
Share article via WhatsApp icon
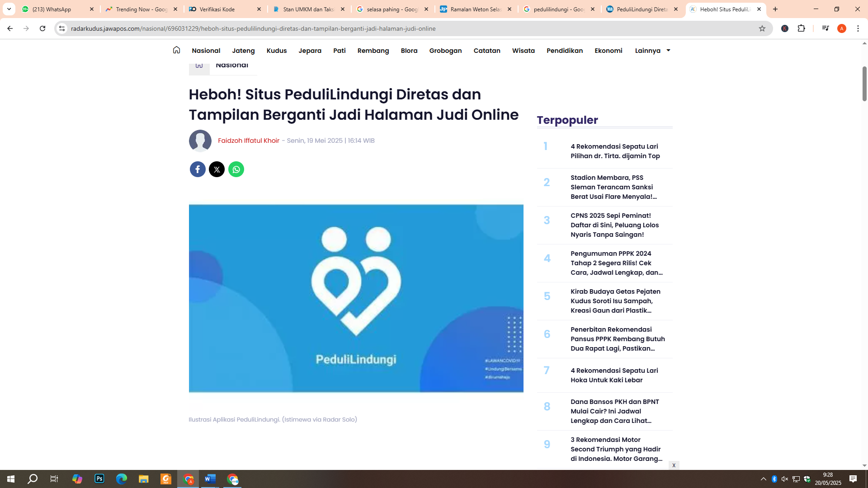[236, 169]
